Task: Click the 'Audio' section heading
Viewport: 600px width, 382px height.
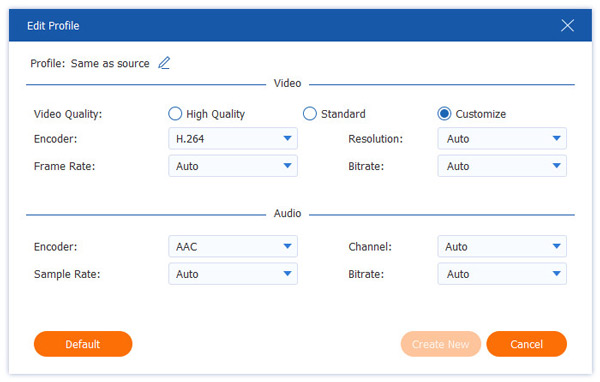Action: click(x=287, y=213)
